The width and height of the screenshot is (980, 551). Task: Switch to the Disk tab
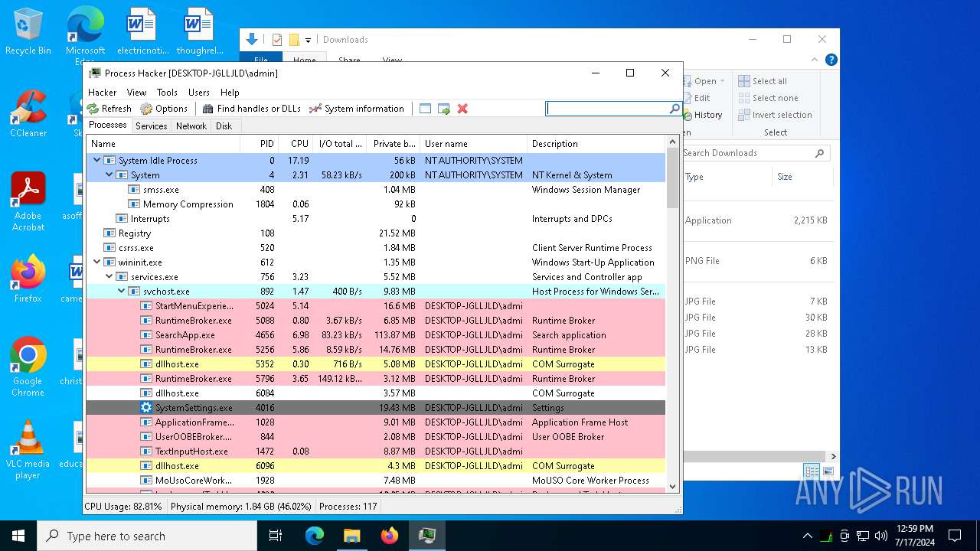[x=224, y=126]
